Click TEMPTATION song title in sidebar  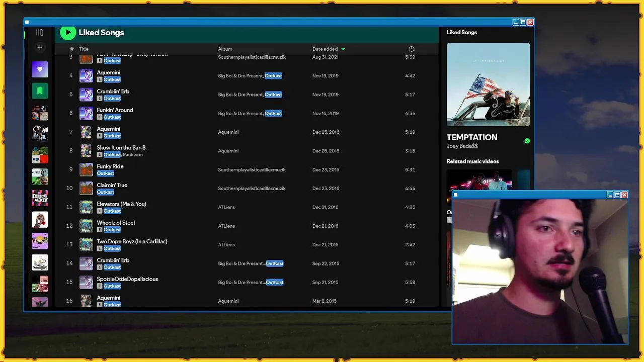tap(472, 137)
